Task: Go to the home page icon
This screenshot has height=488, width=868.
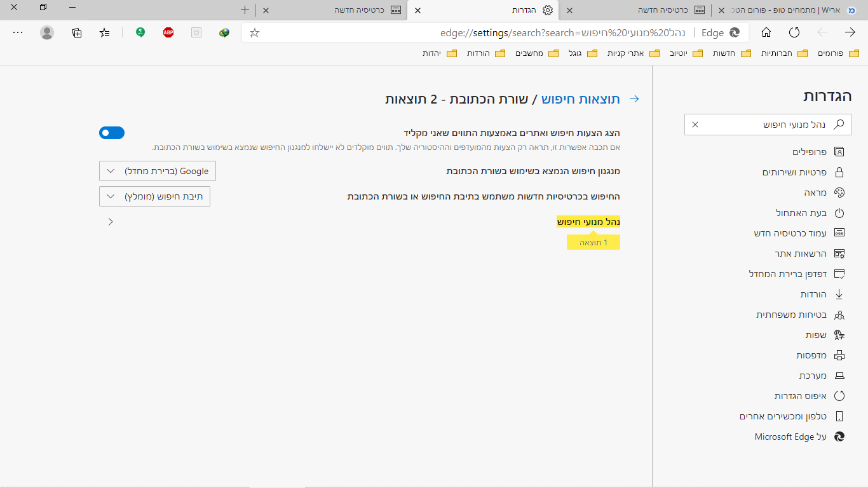Action: coord(766,32)
